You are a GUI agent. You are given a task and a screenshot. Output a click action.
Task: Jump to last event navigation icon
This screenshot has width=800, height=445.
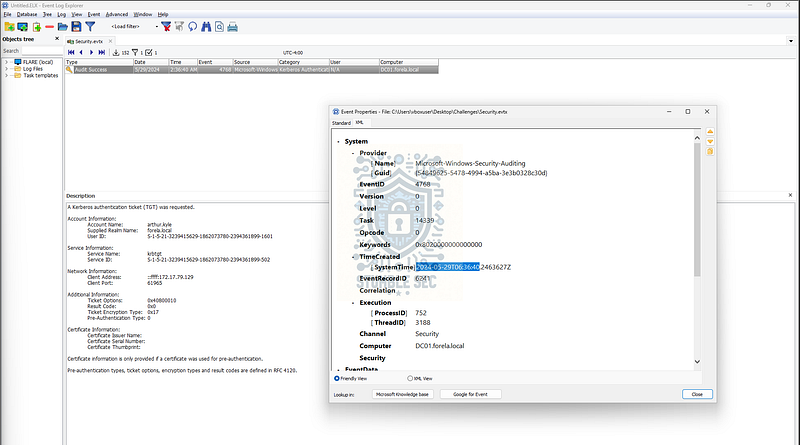(x=102, y=52)
